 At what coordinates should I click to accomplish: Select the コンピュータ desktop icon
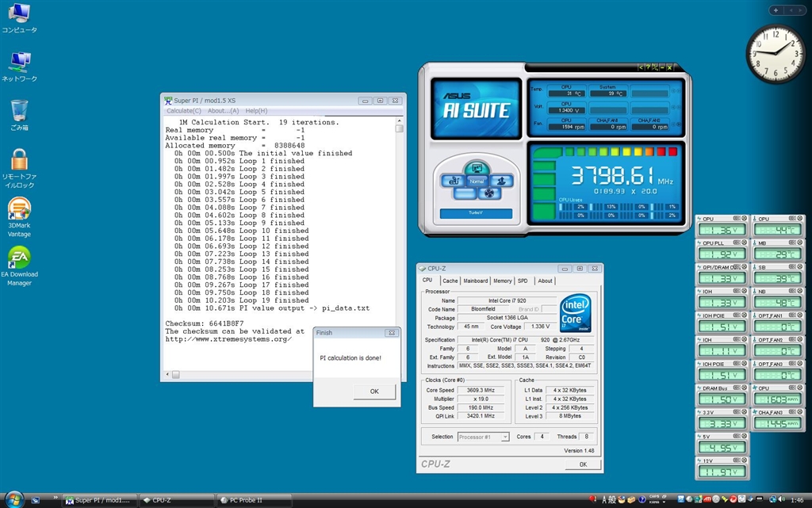tap(19, 18)
